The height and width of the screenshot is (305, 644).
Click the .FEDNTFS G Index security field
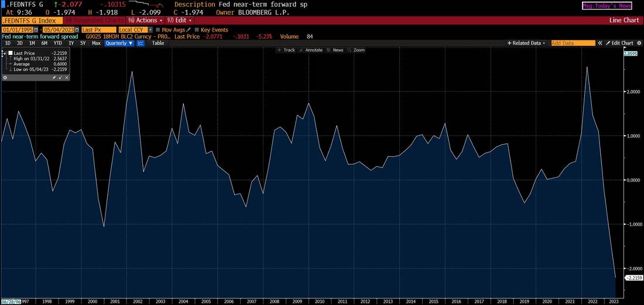32,20
